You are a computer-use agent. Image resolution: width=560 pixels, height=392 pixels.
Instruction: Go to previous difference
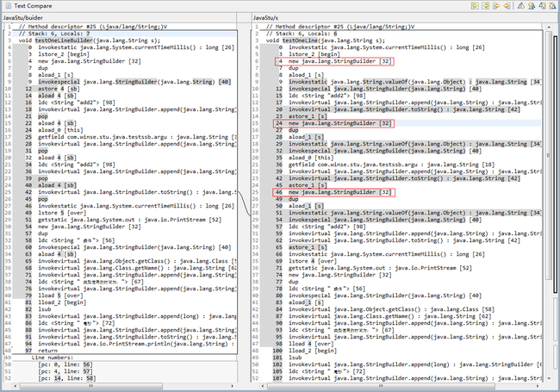tap(532, 6)
